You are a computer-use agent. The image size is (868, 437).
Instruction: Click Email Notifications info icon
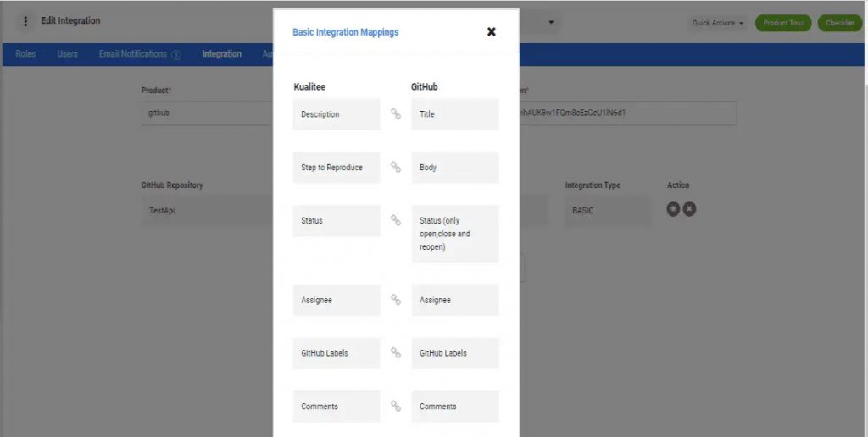[x=176, y=55]
